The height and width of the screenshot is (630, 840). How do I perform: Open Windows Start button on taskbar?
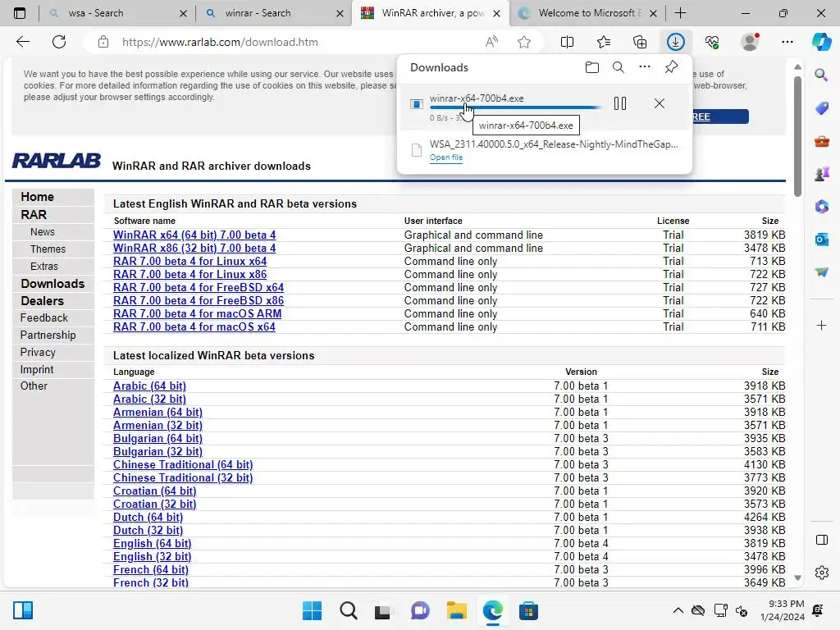point(312,610)
